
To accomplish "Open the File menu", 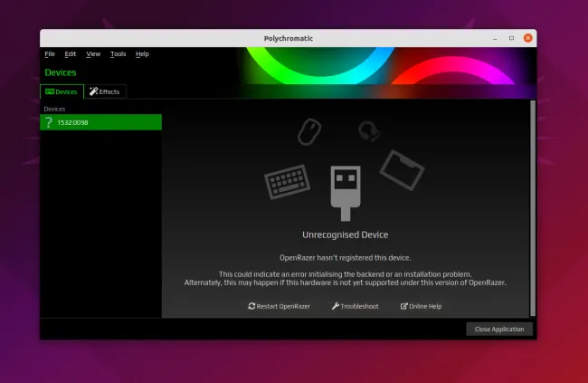I will (x=50, y=54).
